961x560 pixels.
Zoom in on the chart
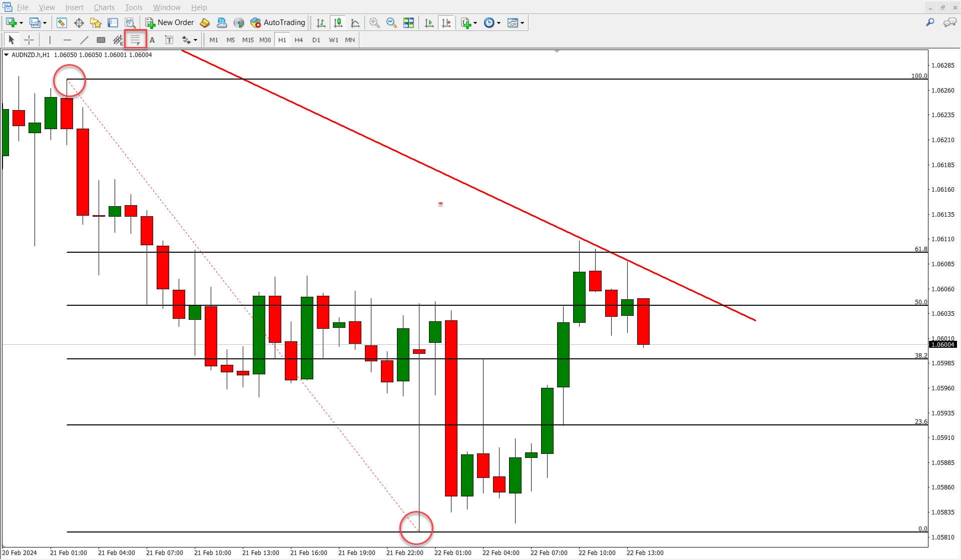[374, 23]
